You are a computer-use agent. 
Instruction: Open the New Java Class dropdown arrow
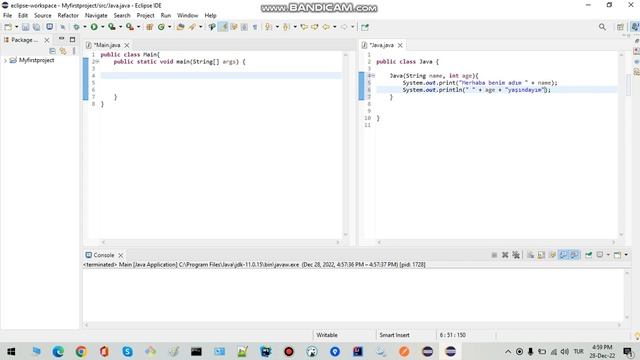[169, 27]
